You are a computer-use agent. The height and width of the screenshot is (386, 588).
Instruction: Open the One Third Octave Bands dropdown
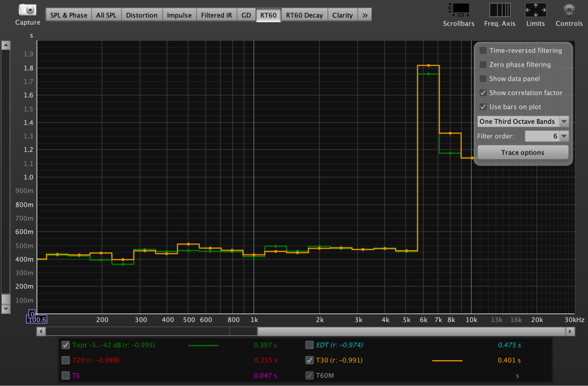522,122
